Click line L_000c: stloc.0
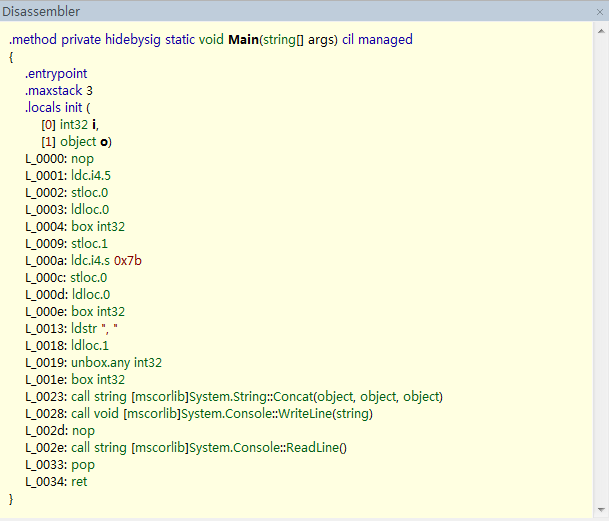Screen dimensions: 609x521 click(66, 278)
